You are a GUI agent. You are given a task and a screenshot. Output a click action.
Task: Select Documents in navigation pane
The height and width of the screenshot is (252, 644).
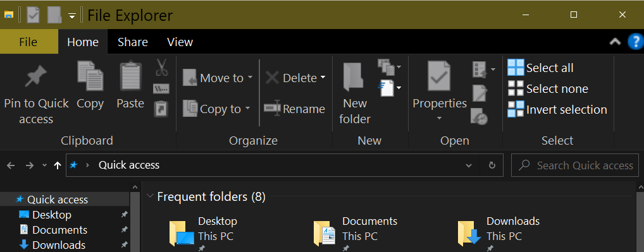click(x=65, y=230)
